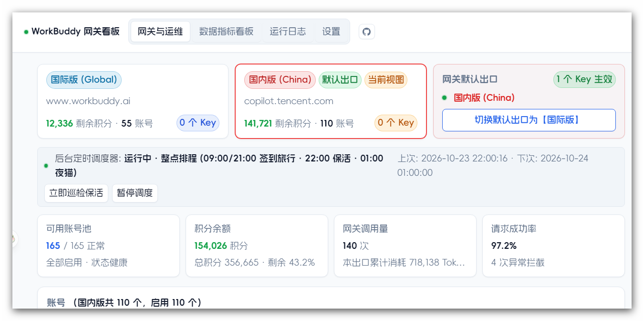This screenshot has height=321, width=644.
Task: Click green dot next to scheduler status
Action: (x=46, y=166)
